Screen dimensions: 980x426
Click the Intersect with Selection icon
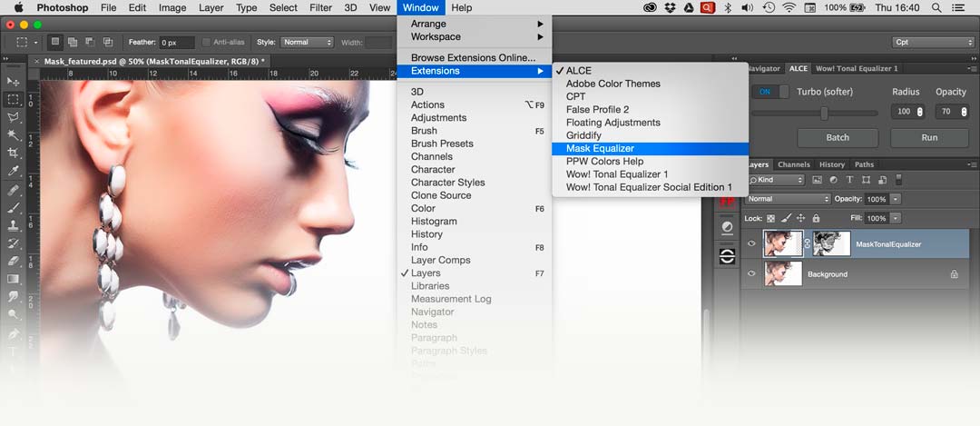tap(108, 42)
